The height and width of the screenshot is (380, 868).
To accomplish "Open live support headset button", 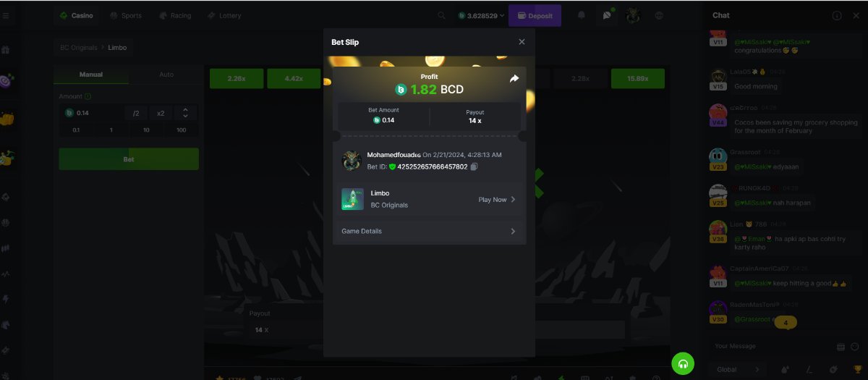I will (683, 363).
